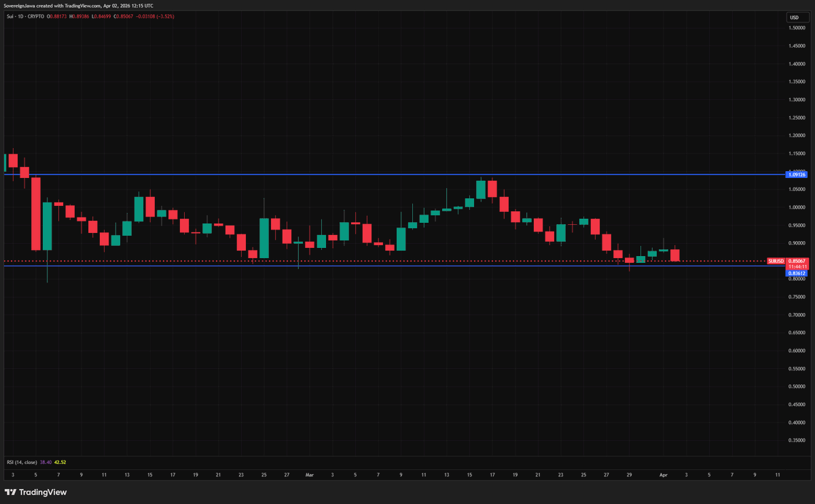
Task: Click the 11:44:11 bar countdown
Action: [x=797, y=267]
